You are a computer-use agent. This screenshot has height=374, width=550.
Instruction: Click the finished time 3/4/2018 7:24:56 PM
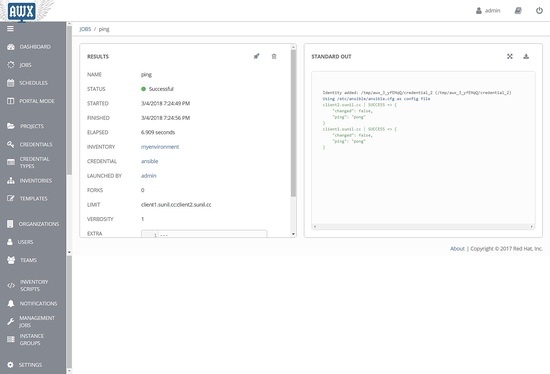point(166,118)
